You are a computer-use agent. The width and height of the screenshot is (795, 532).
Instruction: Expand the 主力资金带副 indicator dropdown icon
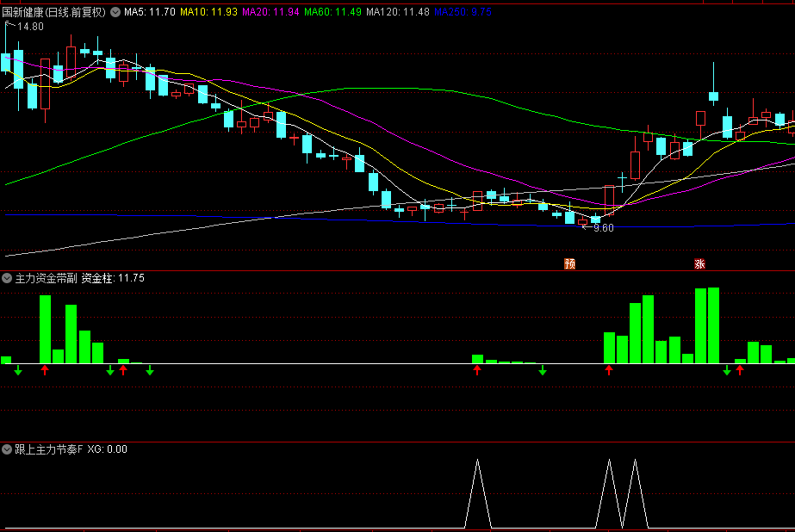point(7,278)
